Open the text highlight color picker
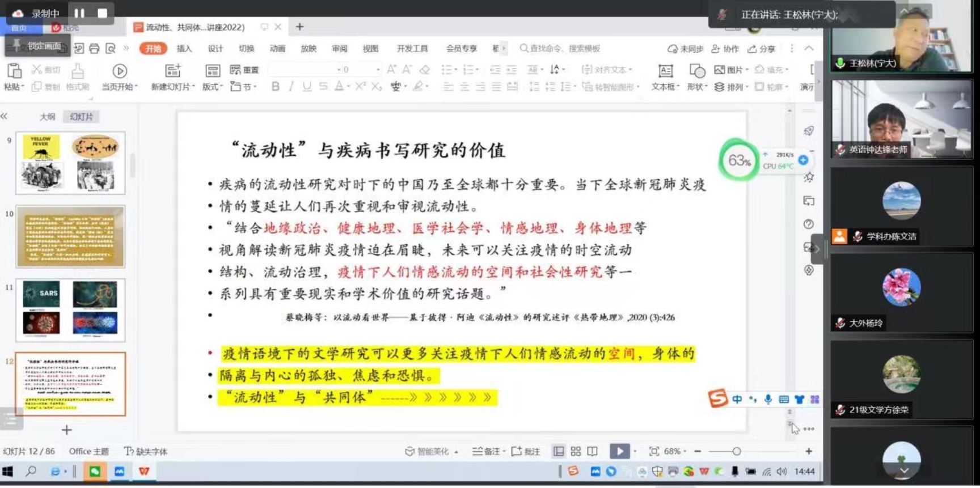Image resolution: width=980 pixels, height=488 pixels. pyautogui.click(x=420, y=86)
